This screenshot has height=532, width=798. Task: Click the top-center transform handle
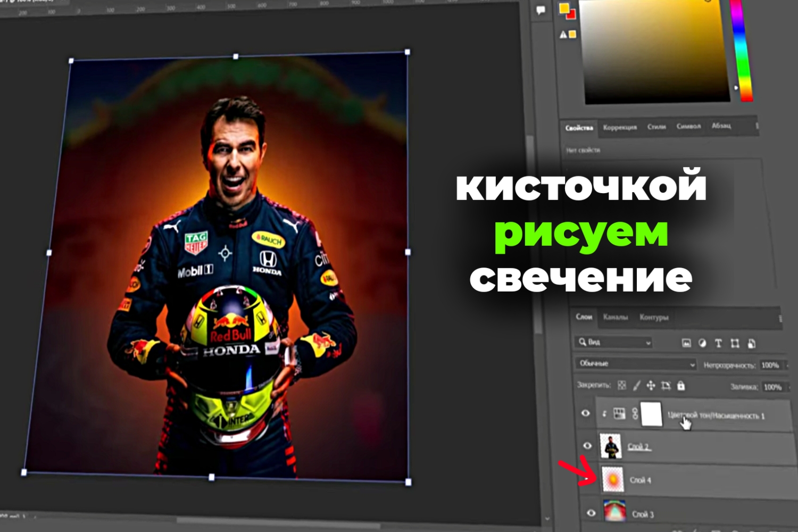(236, 56)
